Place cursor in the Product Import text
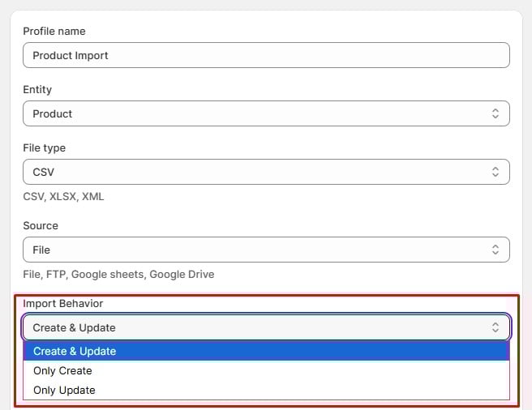This screenshot has width=532, height=410. (71, 55)
